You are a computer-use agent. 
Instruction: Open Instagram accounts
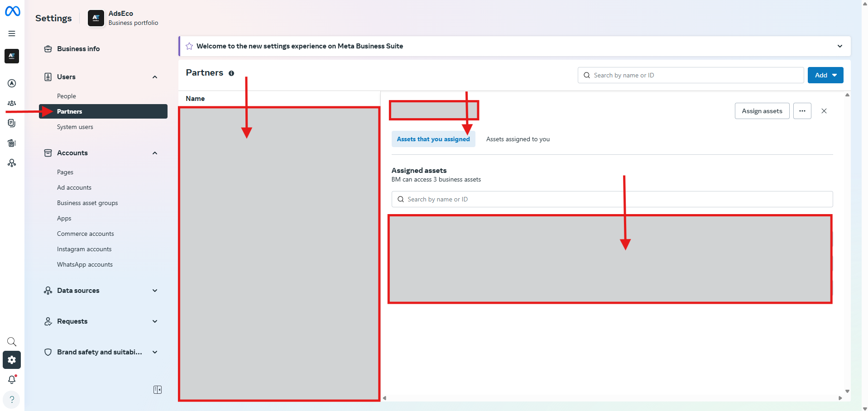pyautogui.click(x=84, y=249)
